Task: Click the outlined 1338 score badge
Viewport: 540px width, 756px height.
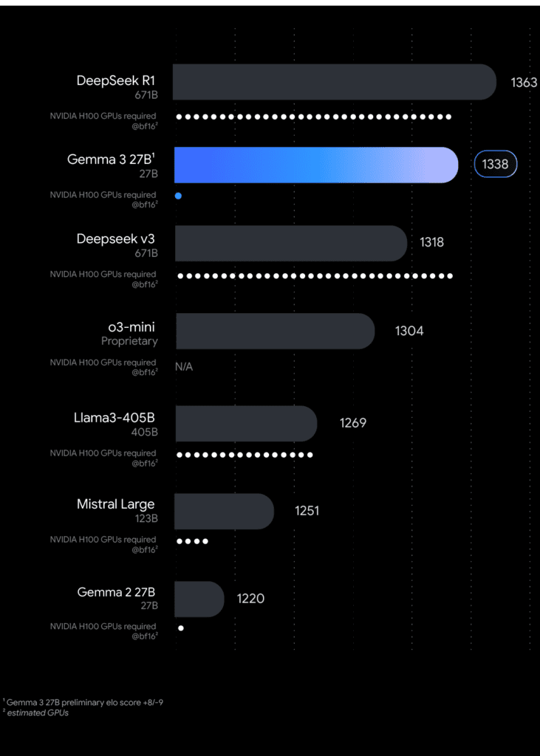Action: tap(495, 164)
